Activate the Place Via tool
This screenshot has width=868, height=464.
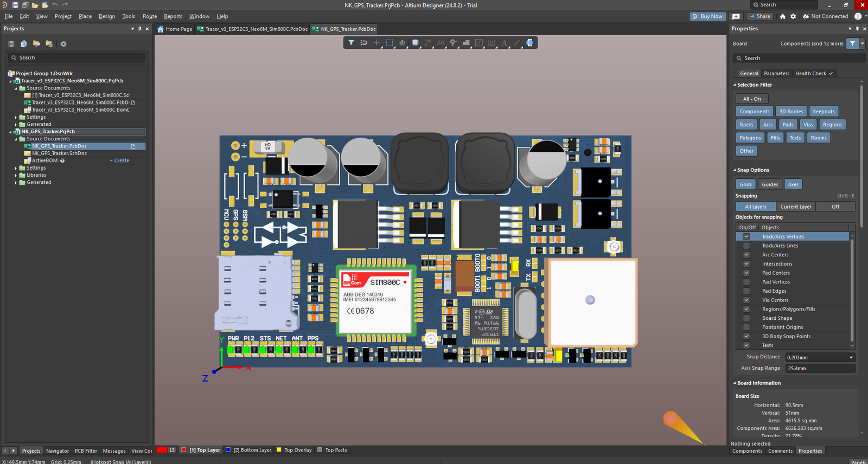pos(453,43)
